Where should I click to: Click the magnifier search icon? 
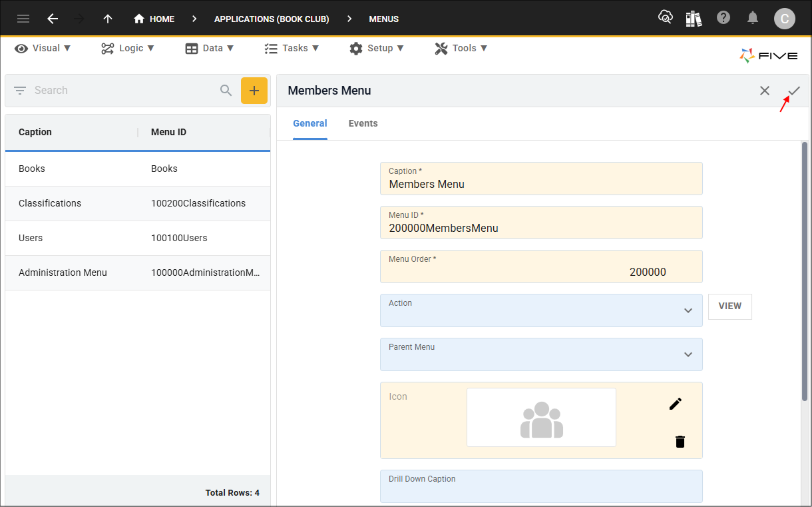226,90
